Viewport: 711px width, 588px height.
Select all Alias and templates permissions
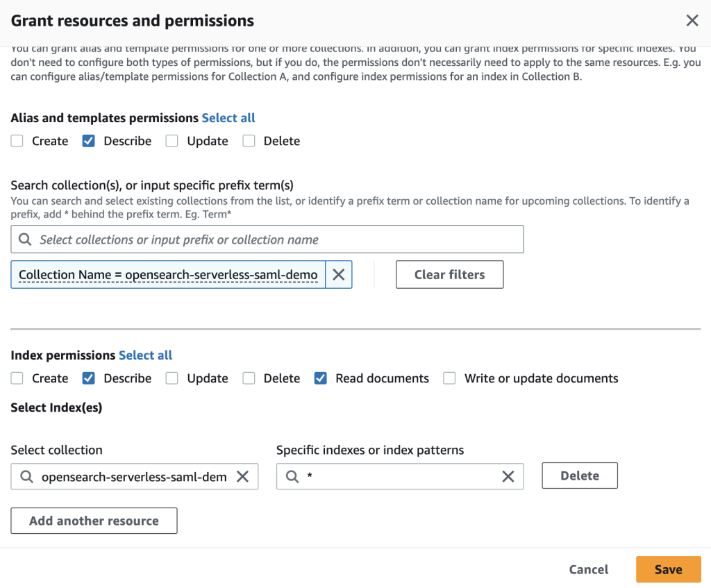228,118
